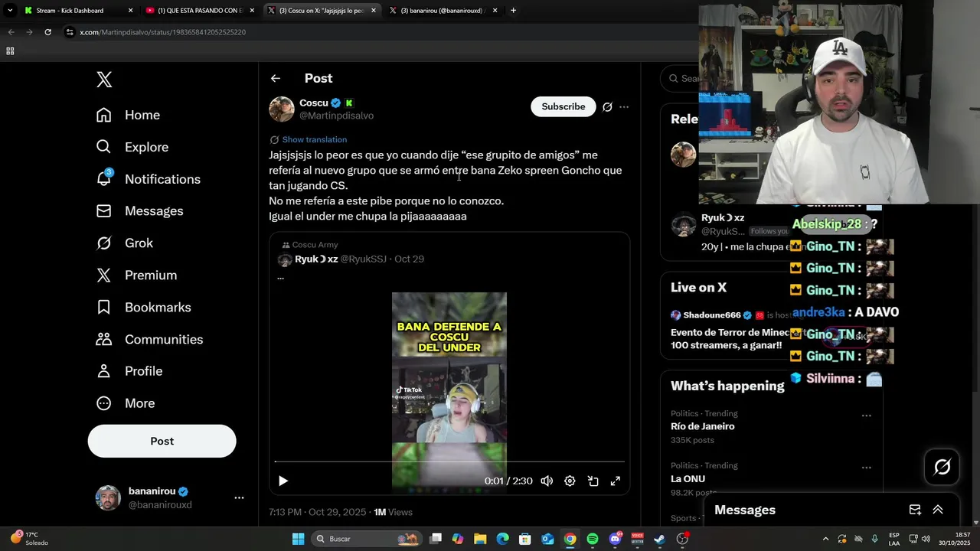980x551 pixels.
Task: Click the X logo in the sidebar
Action: tap(104, 80)
